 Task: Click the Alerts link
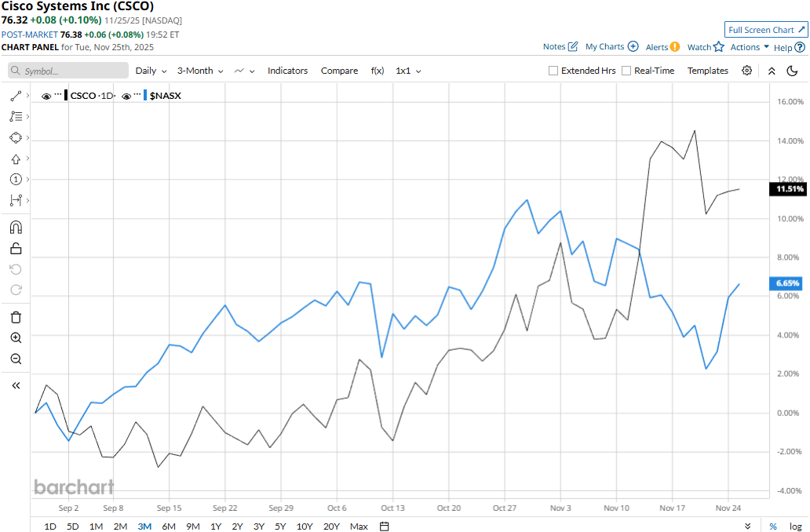point(657,47)
